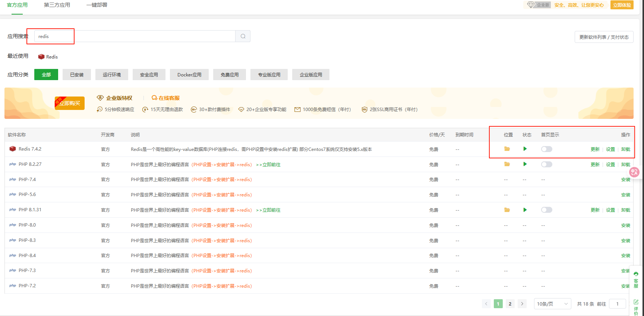The image size is (644, 316).
Task: Click 安装 link for PHP-8.4
Action: pyautogui.click(x=626, y=256)
